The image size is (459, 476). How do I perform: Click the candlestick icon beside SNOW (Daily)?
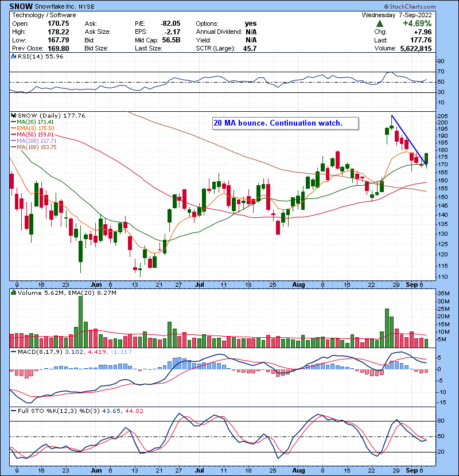pyautogui.click(x=13, y=116)
